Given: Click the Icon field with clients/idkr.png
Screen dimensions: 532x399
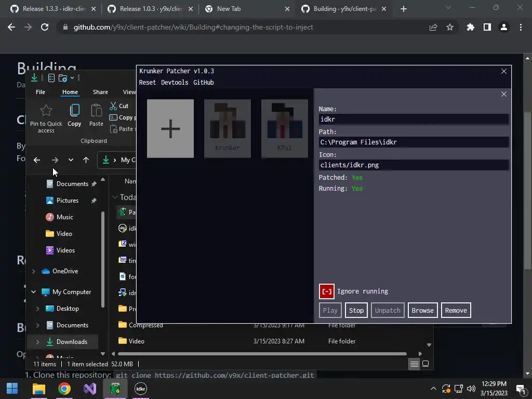Looking at the screenshot, I should click(414, 165).
